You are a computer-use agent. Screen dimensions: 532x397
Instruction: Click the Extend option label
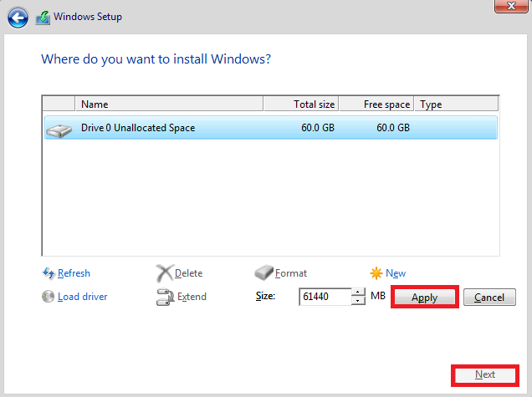(192, 297)
